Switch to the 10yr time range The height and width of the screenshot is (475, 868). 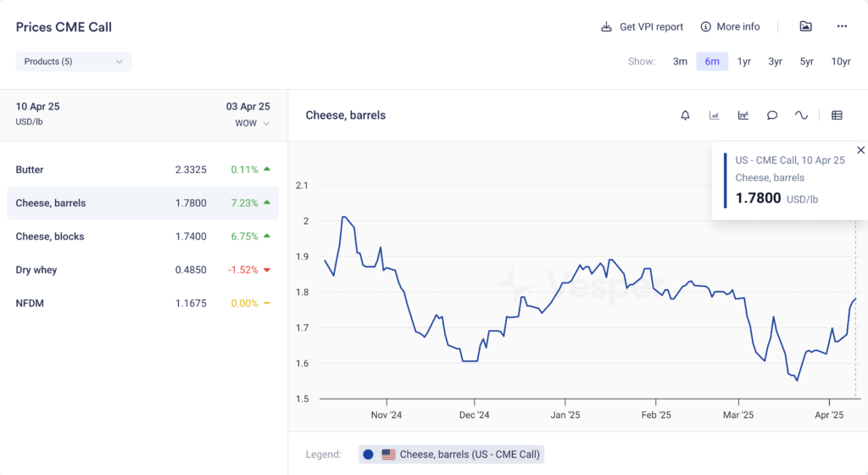pos(840,61)
